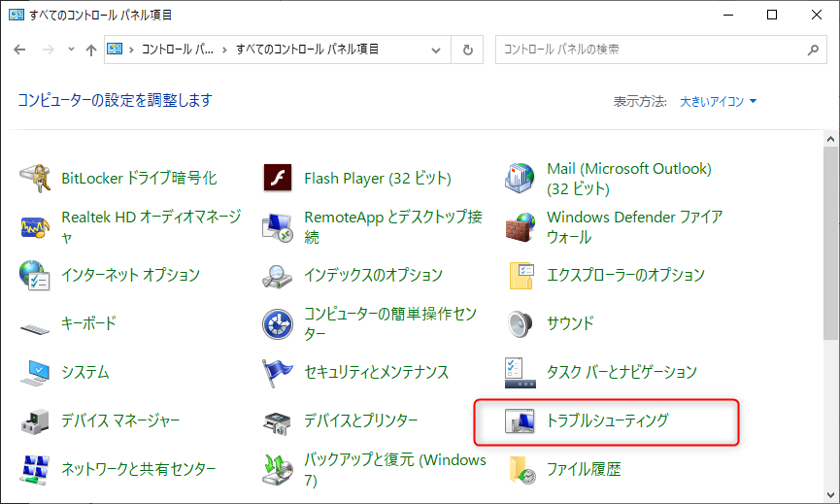This screenshot has height=504, width=840.
Task: Open the Realtek HD オーディオマネージャ icon
Action: point(35,227)
